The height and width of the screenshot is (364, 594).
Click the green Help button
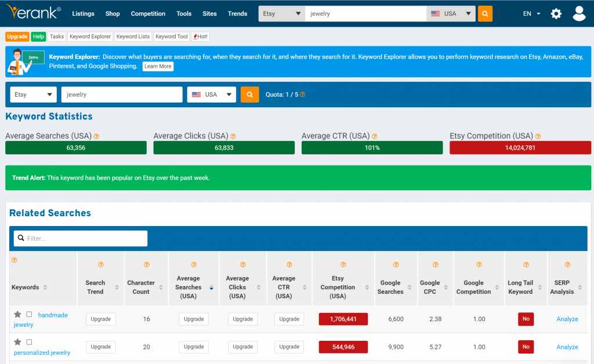(x=38, y=37)
